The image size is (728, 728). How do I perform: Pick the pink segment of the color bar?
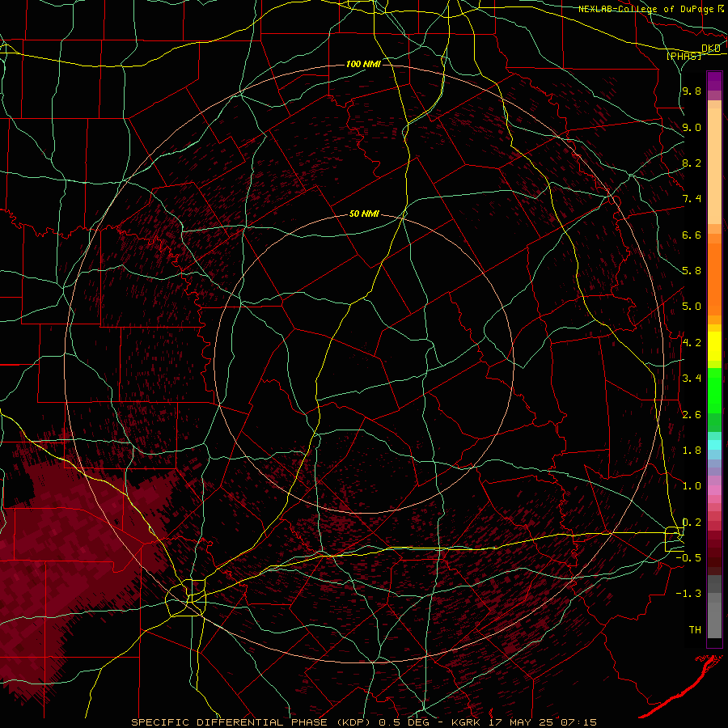click(x=714, y=490)
